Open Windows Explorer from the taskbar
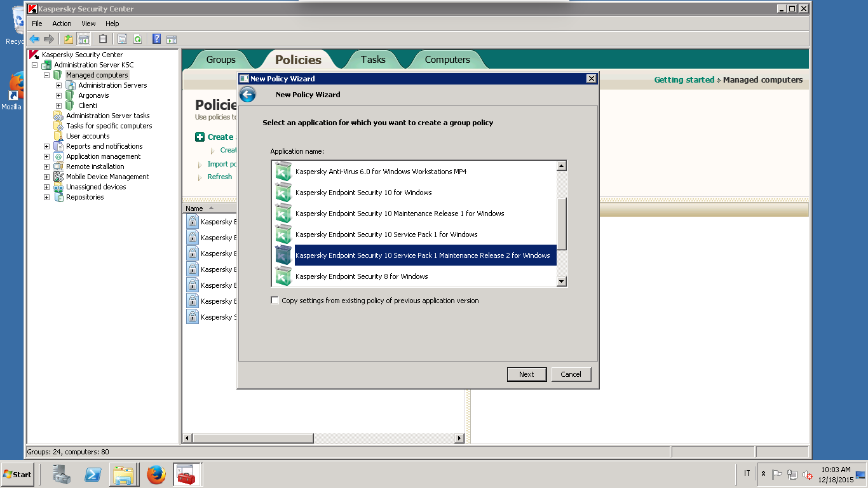Viewport: 868px width, 488px height. pos(125,475)
